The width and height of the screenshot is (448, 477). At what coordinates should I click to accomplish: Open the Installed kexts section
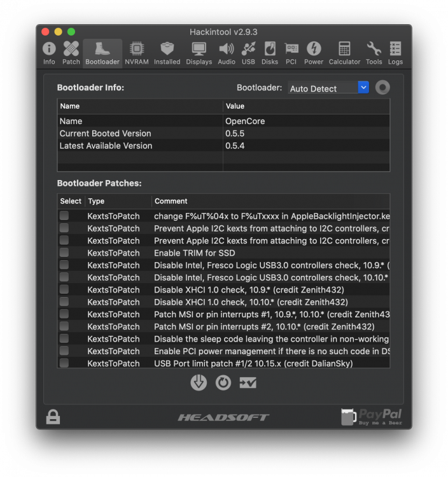point(167,53)
